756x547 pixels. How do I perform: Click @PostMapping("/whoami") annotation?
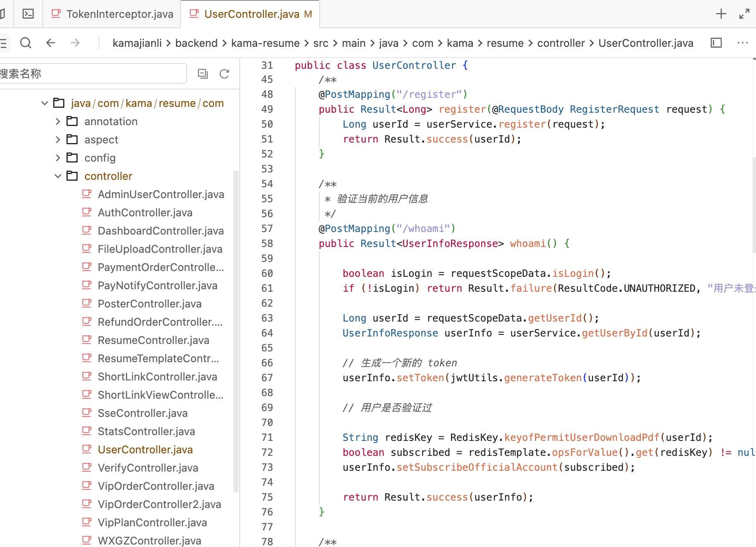point(387,229)
